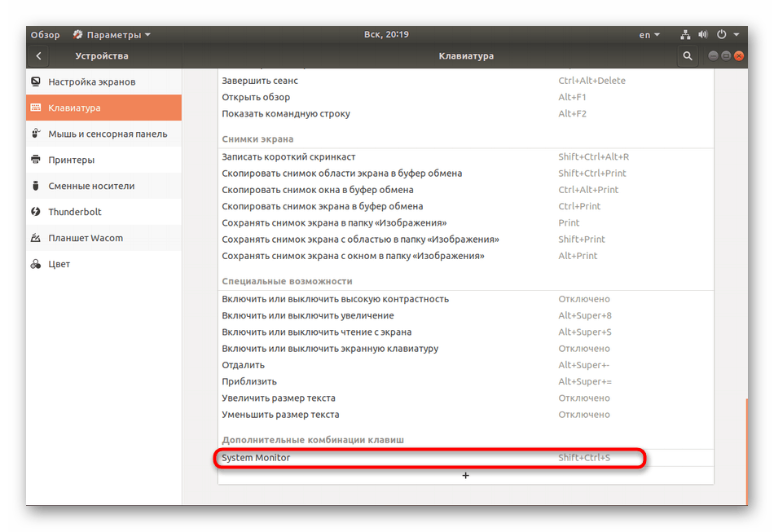This screenshot has width=774, height=532.
Task: Edit Сохранять снимок экрана с окном shortcut
Action: pyautogui.click(x=465, y=256)
